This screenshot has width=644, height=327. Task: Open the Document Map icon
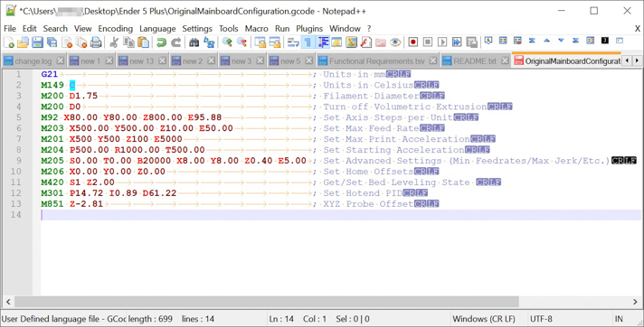(351, 42)
